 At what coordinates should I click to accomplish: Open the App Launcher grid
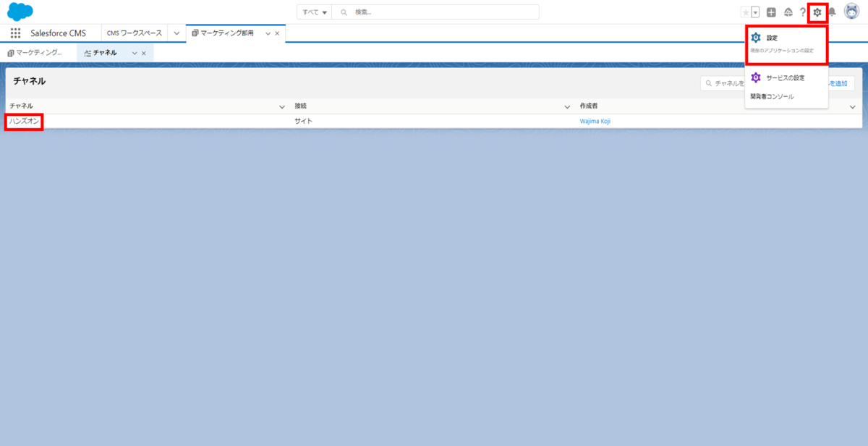coord(15,33)
